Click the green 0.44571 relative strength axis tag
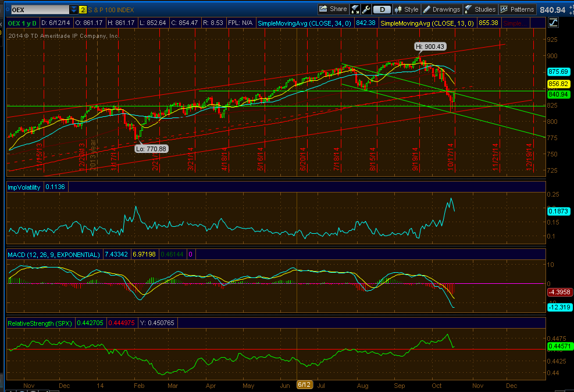The image size is (574, 392). point(559,346)
